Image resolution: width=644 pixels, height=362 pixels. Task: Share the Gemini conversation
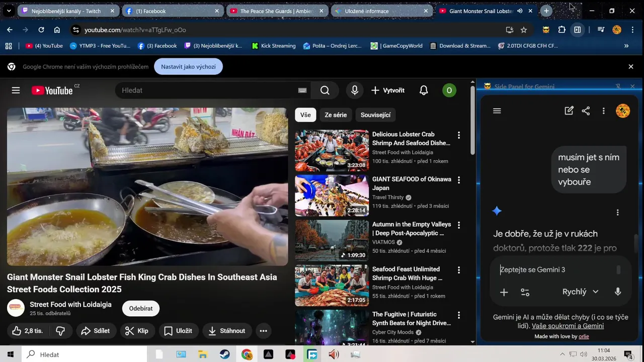click(x=586, y=111)
